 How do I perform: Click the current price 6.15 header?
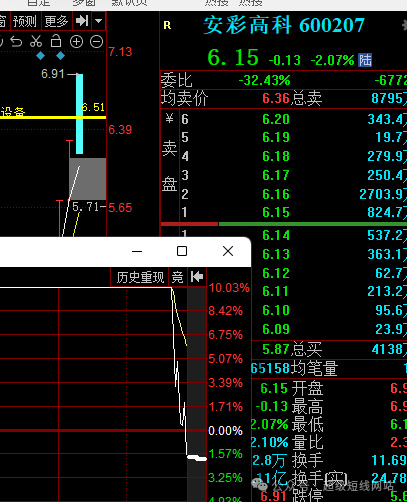[233, 57]
